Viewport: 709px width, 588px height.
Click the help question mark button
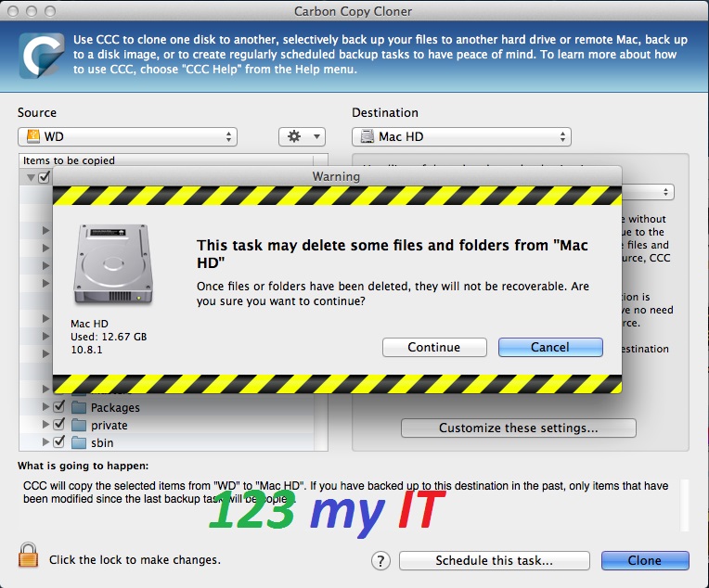point(380,561)
